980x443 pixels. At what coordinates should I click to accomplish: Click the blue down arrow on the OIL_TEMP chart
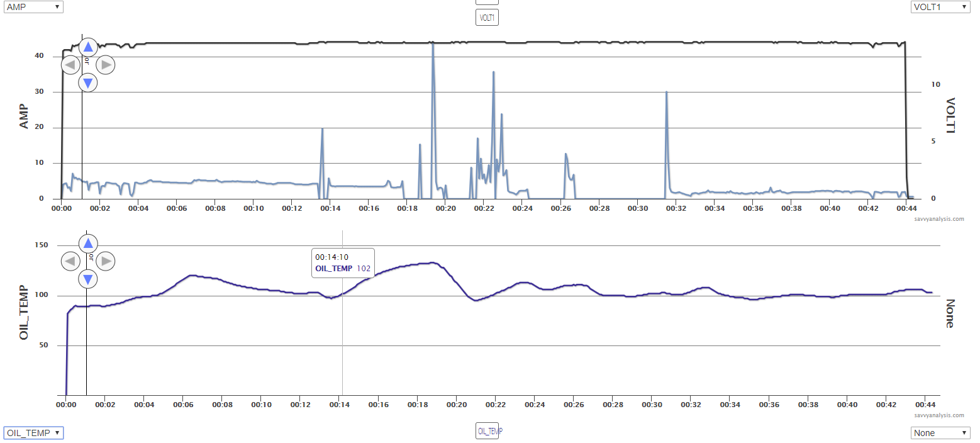click(87, 279)
